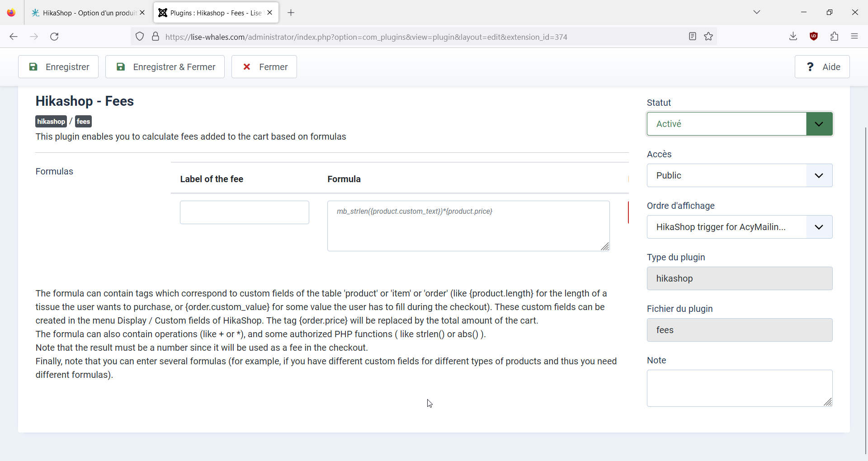Click the Enregistrer button
Viewport: 868px width, 461px height.
click(x=58, y=67)
